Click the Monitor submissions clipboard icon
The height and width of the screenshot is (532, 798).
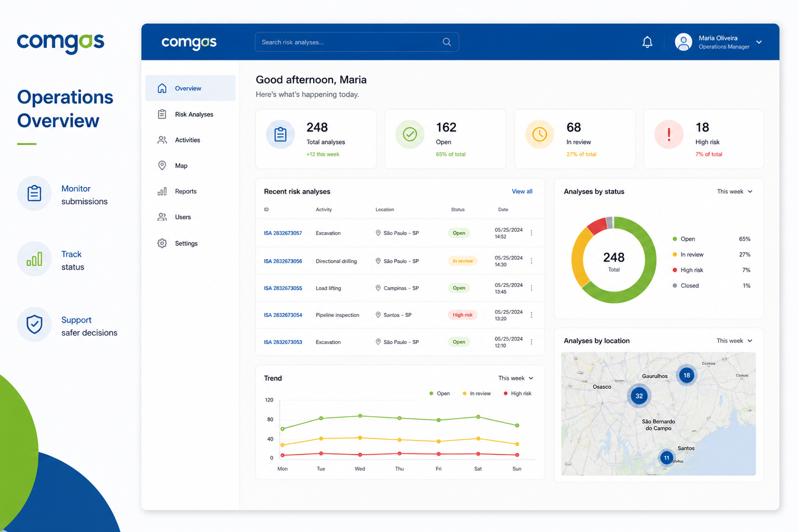[34, 193]
